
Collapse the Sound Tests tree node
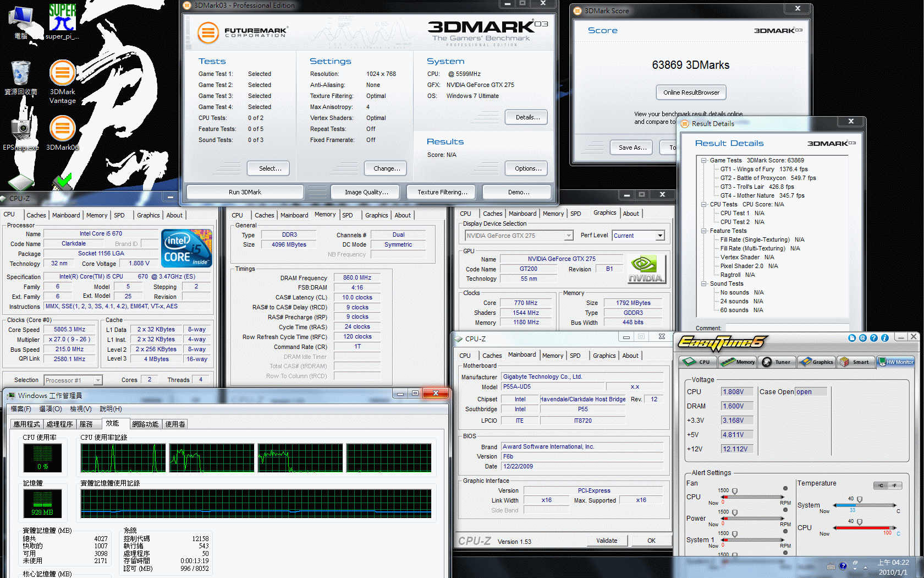click(x=703, y=283)
